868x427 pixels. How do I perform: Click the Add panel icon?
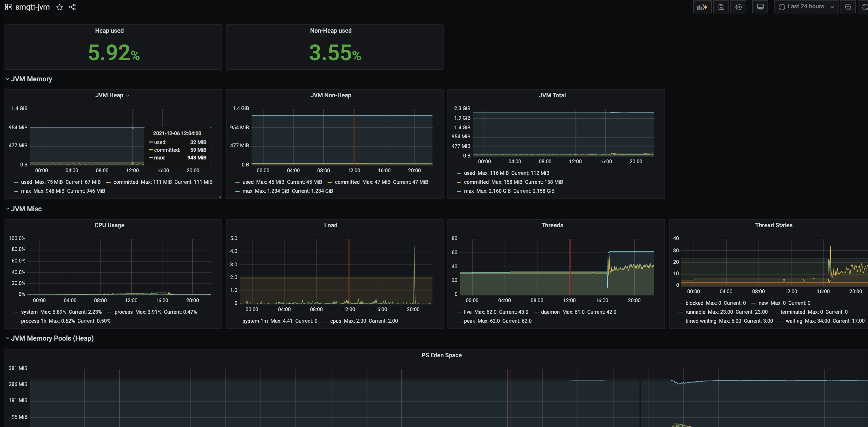point(702,7)
